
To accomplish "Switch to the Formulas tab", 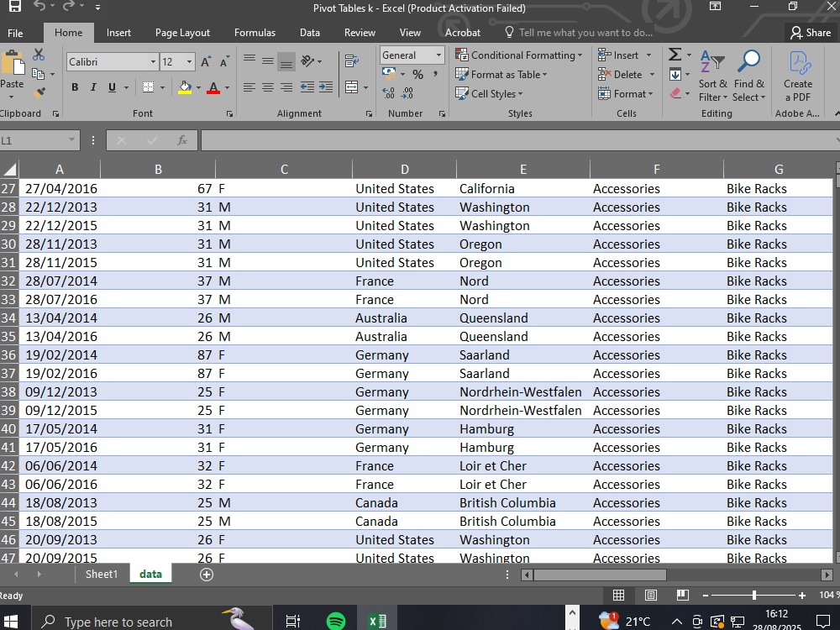I will (x=255, y=33).
